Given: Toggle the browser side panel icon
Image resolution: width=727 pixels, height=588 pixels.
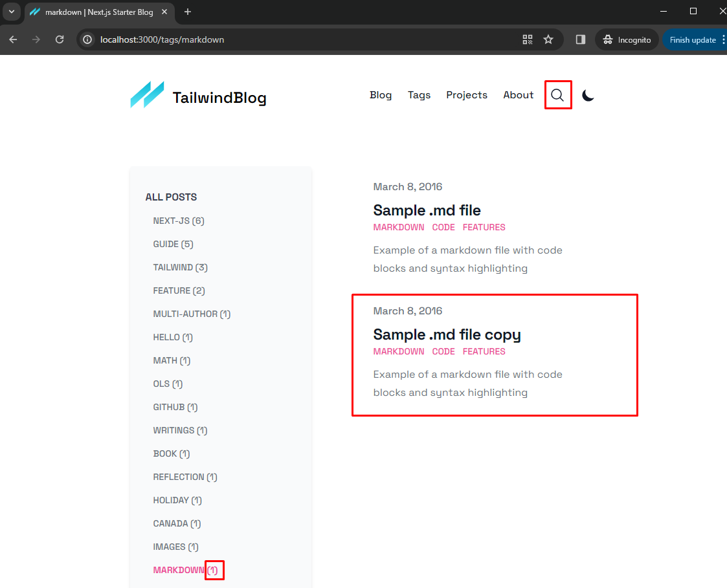Looking at the screenshot, I should (x=580, y=39).
